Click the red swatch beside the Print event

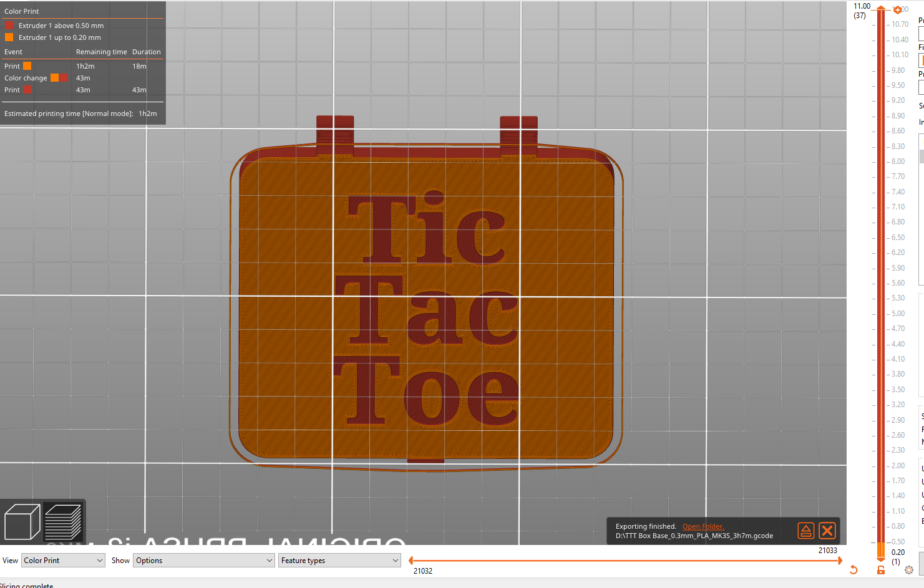click(x=27, y=90)
